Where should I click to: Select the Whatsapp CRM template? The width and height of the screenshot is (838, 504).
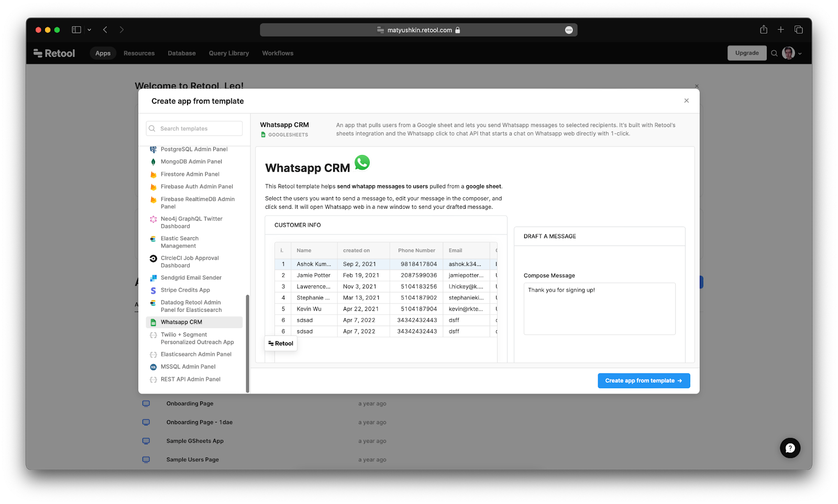(x=194, y=322)
